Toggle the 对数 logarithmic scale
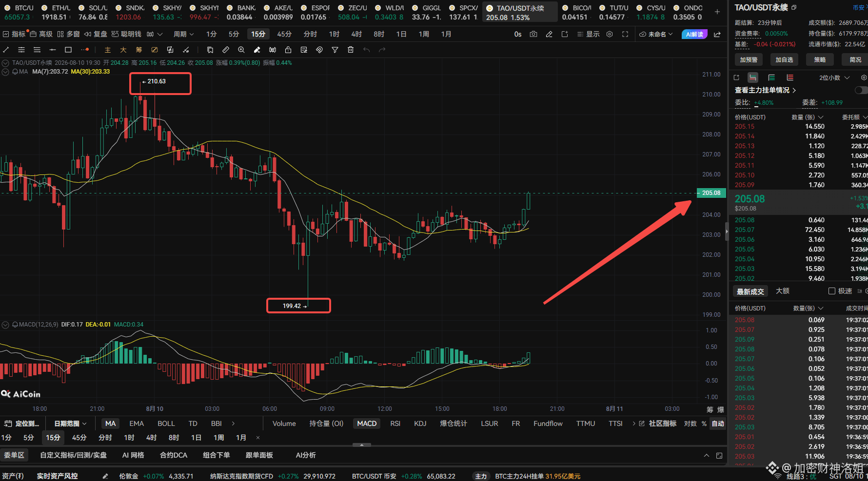The height and width of the screenshot is (481, 868). pyautogui.click(x=690, y=423)
